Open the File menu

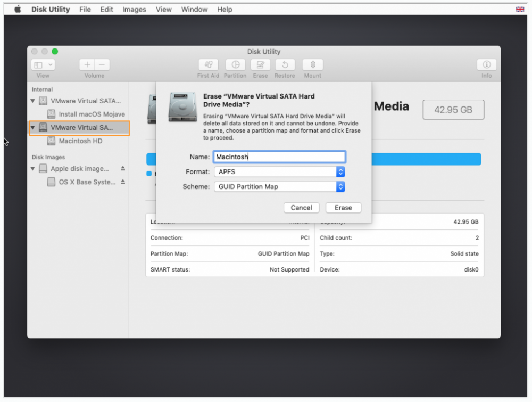pos(85,10)
